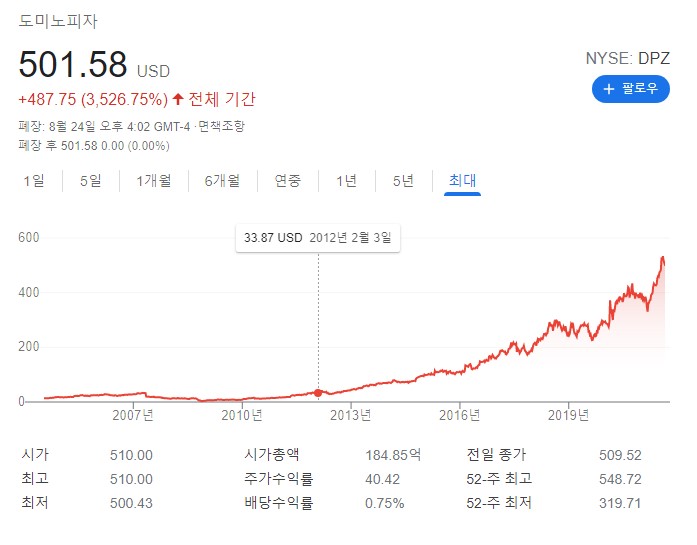
Task: Select the 5년 time range tab
Action: coord(403,181)
